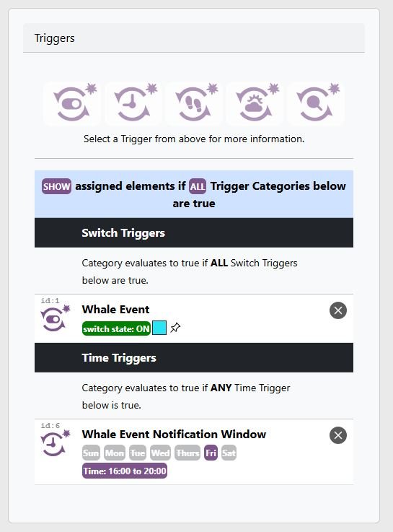Viewport: 393px width, 532px height.
Task: Click the Whale Event switch trigger icon
Action: pos(55,318)
